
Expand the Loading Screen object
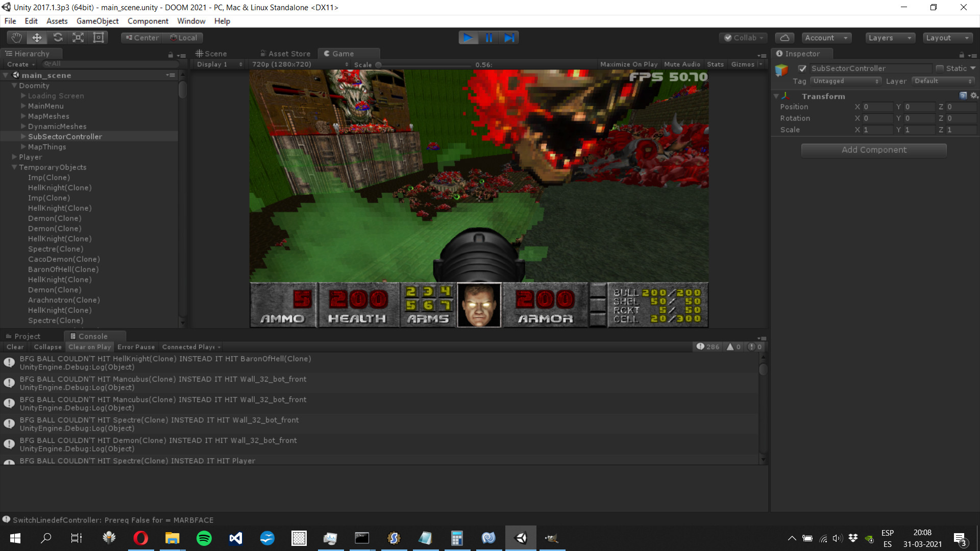pos(23,95)
